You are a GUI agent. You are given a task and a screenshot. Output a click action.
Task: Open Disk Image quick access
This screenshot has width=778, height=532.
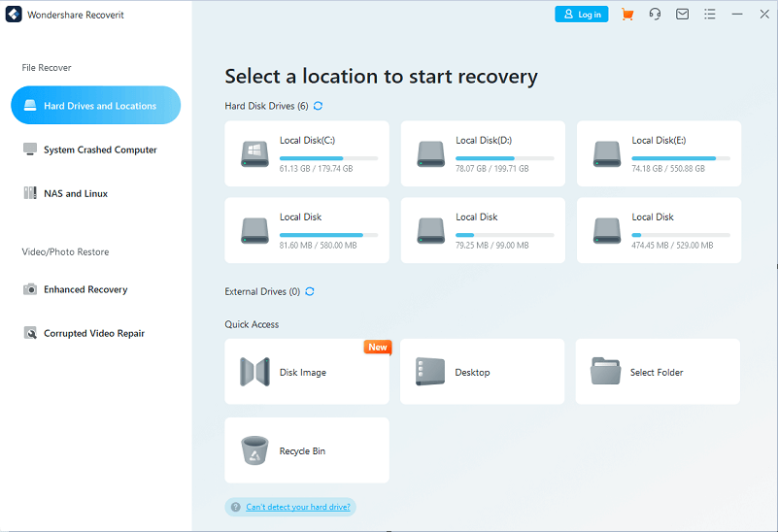(306, 372)
